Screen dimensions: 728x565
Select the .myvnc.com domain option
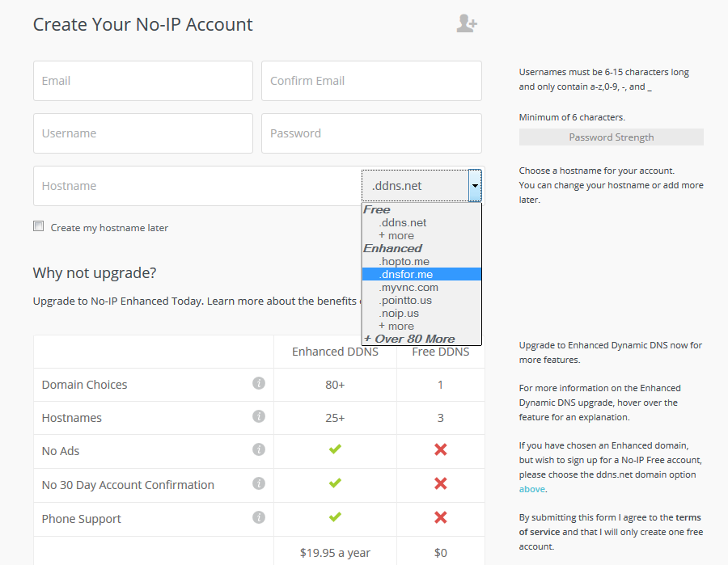point(421,288)
